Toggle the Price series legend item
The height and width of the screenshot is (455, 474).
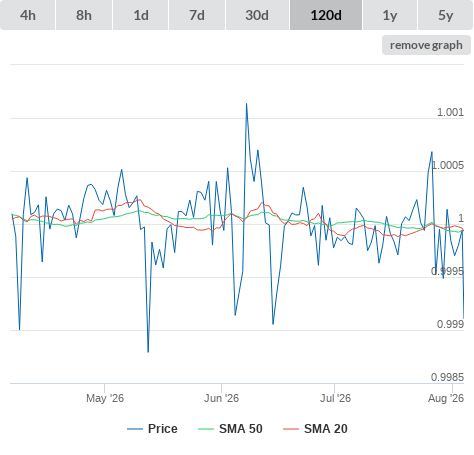click(152, 429)
